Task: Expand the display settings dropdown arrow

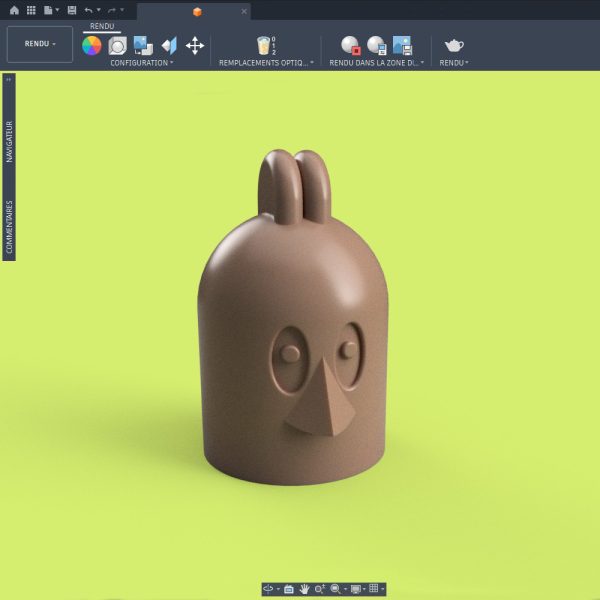Action: click(x=364, y=589)
